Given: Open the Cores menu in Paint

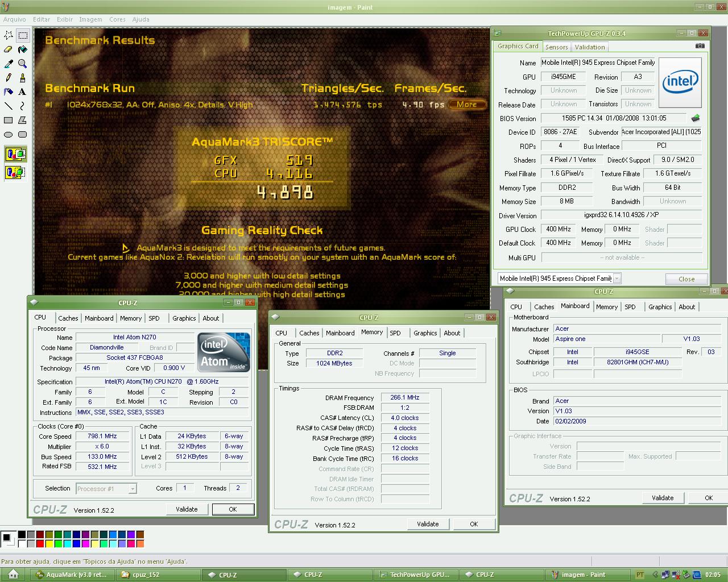Looking at the screenshot, I should (117, 19).
